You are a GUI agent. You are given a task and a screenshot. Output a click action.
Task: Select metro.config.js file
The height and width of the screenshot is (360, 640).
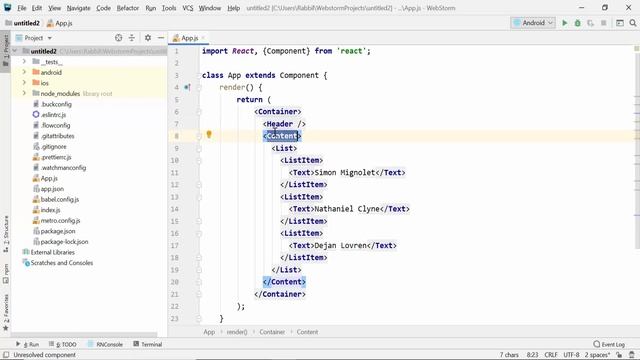(x=60, y=220)
